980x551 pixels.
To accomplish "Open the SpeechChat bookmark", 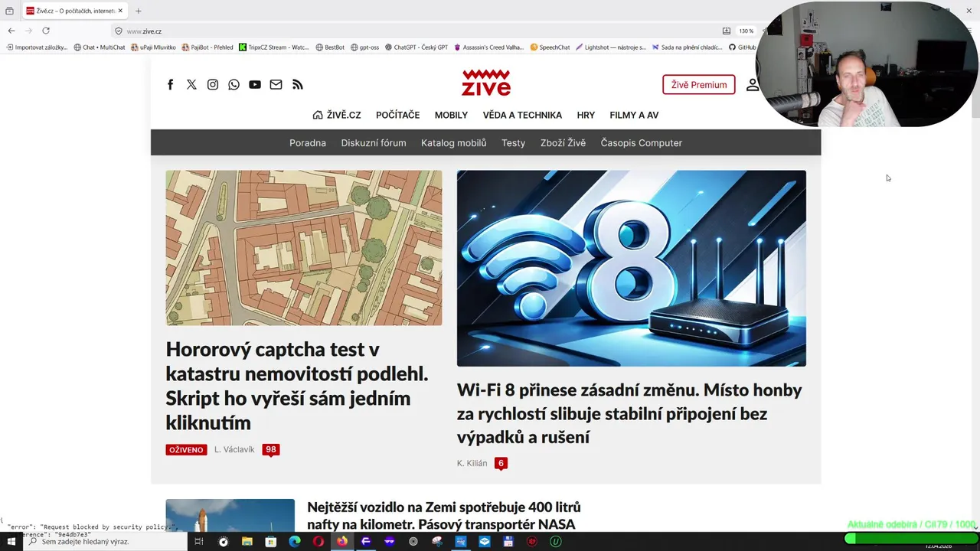I will click(x=550, y=47).
